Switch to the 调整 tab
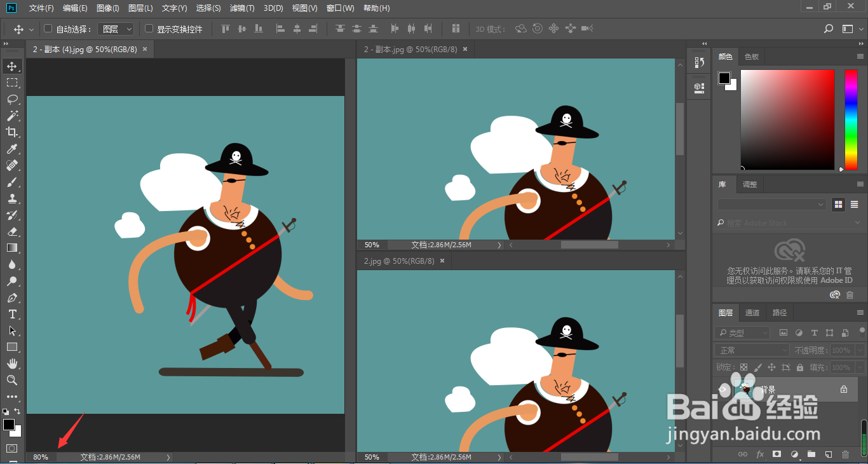 coord(750,184)
